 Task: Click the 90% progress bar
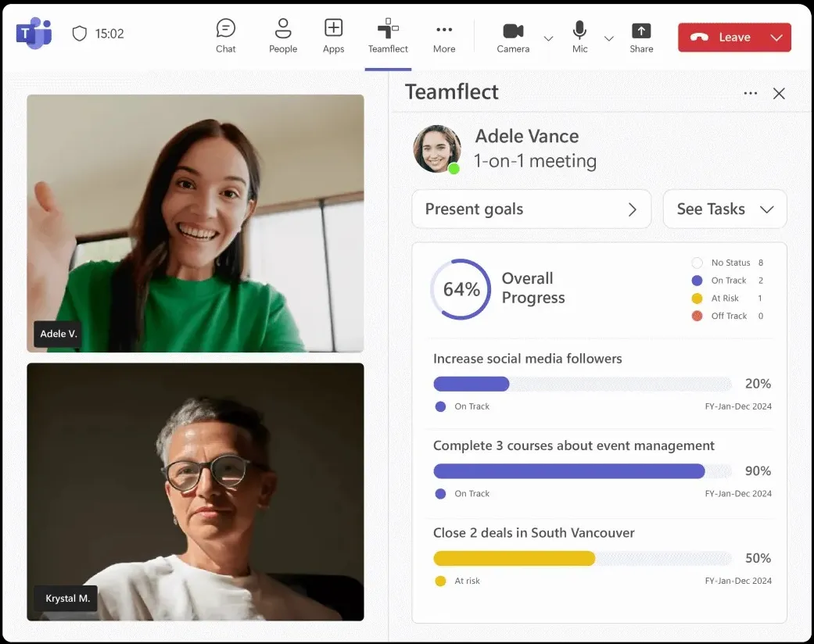point(583,471)
